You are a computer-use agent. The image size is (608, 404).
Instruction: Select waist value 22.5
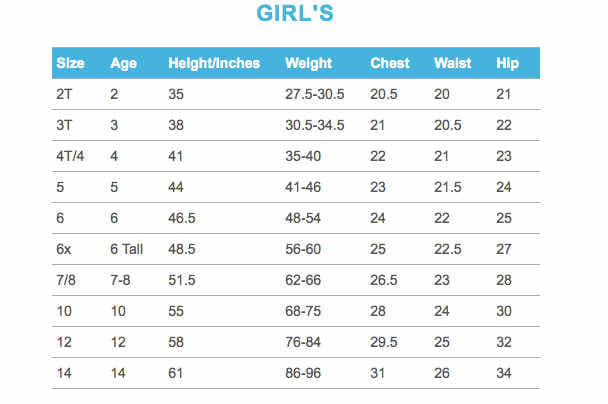coord(447,249)
